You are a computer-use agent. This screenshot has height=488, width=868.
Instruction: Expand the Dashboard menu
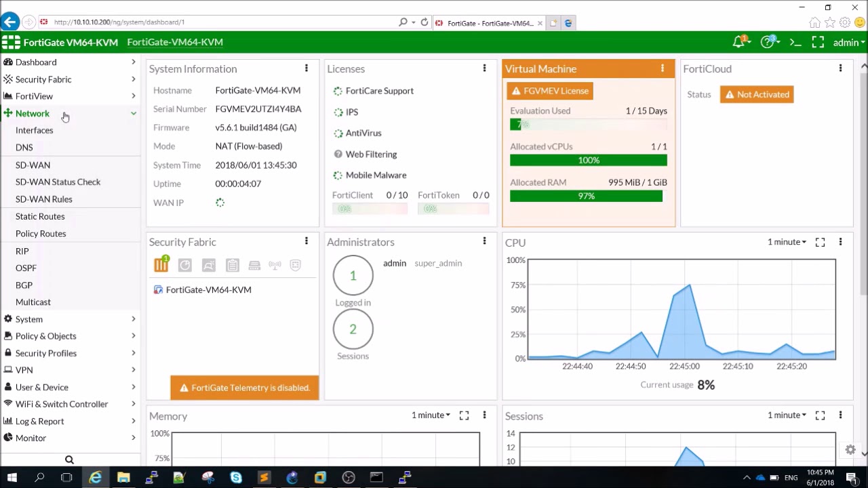click(x=71, y=62)
